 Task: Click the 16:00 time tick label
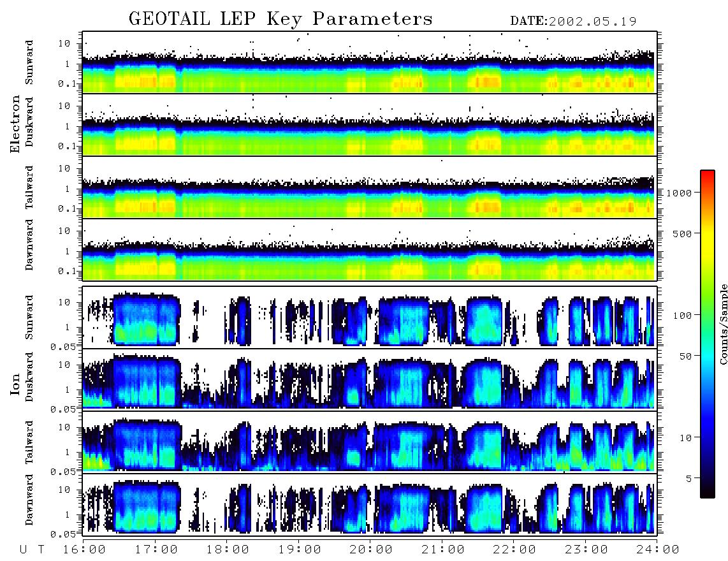[x=84, y=550]
